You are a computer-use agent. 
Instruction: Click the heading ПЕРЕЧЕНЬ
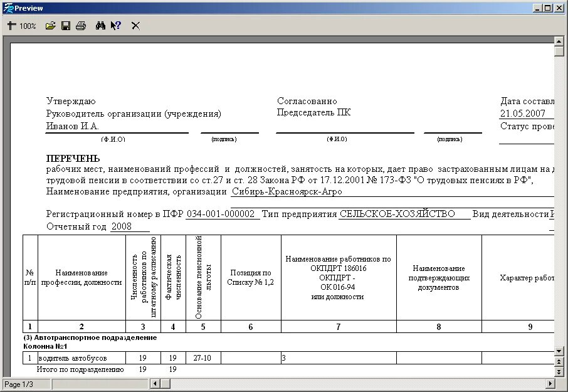[x=73, y=158]
